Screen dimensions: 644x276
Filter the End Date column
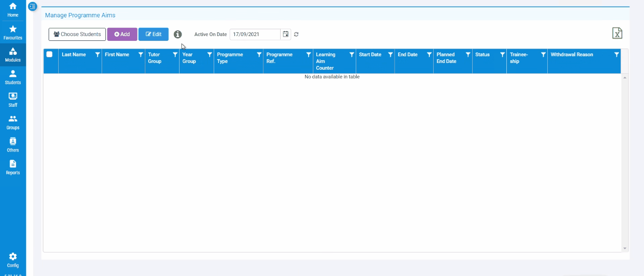click(429, 55)
